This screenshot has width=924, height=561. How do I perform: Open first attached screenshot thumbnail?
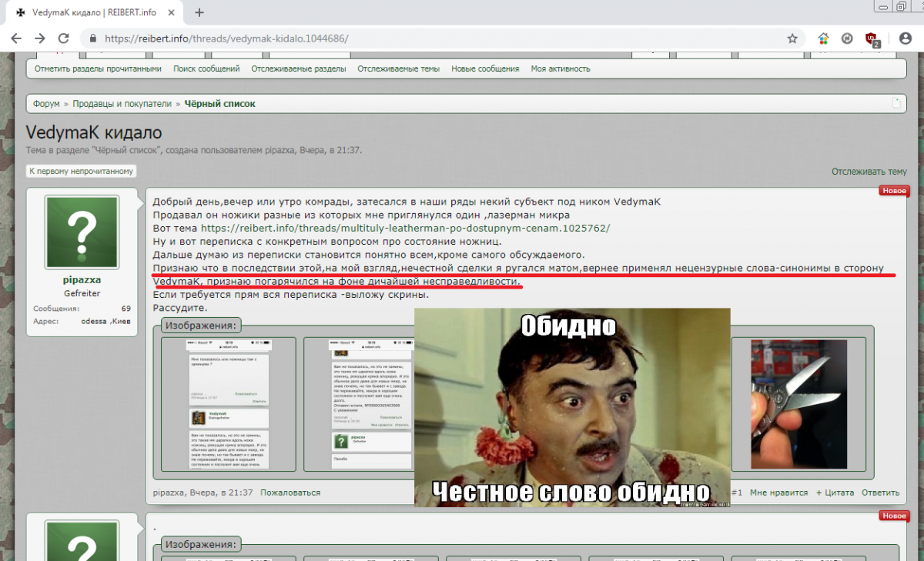point(229,405)
